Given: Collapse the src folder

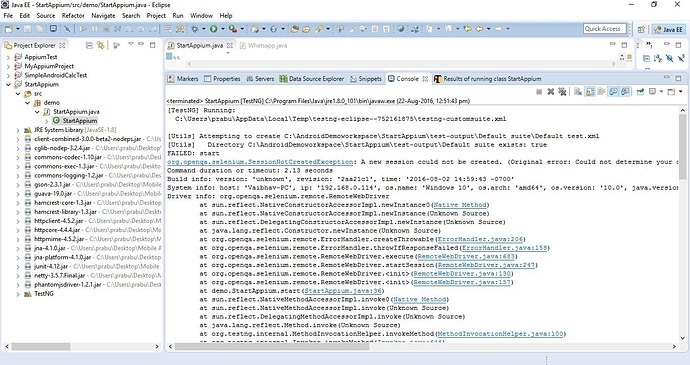Looking at the screenshot, I should (x=18, y=94).
